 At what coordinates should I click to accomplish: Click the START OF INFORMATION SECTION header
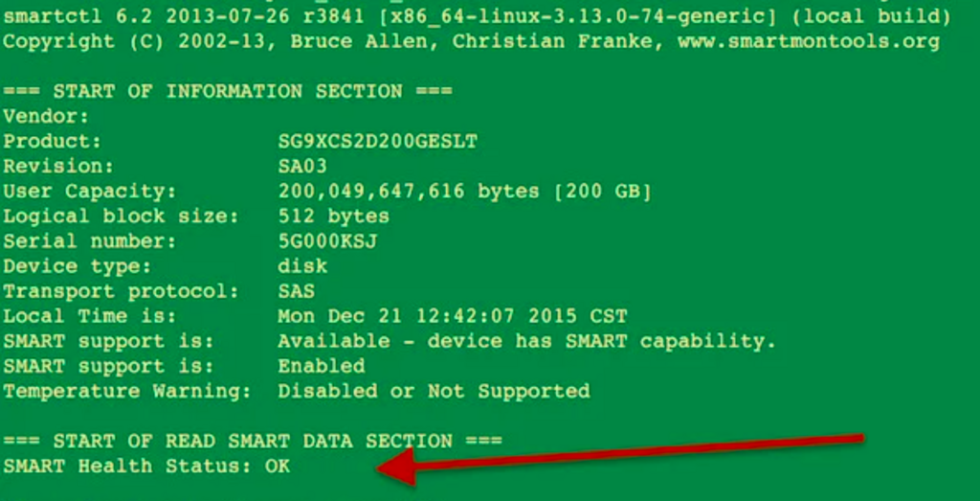(x=227, y=92)
